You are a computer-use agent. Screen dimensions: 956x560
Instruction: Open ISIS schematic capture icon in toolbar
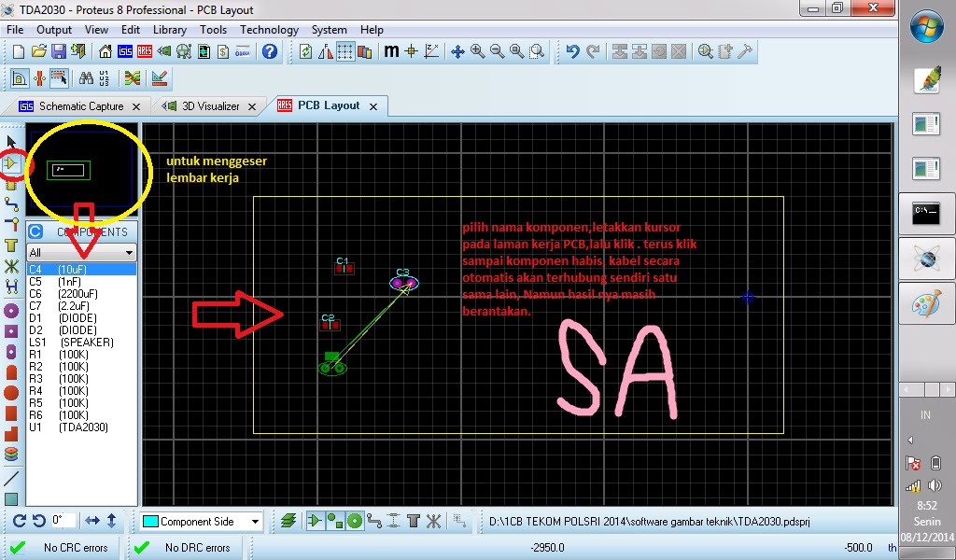coord(125,51)
